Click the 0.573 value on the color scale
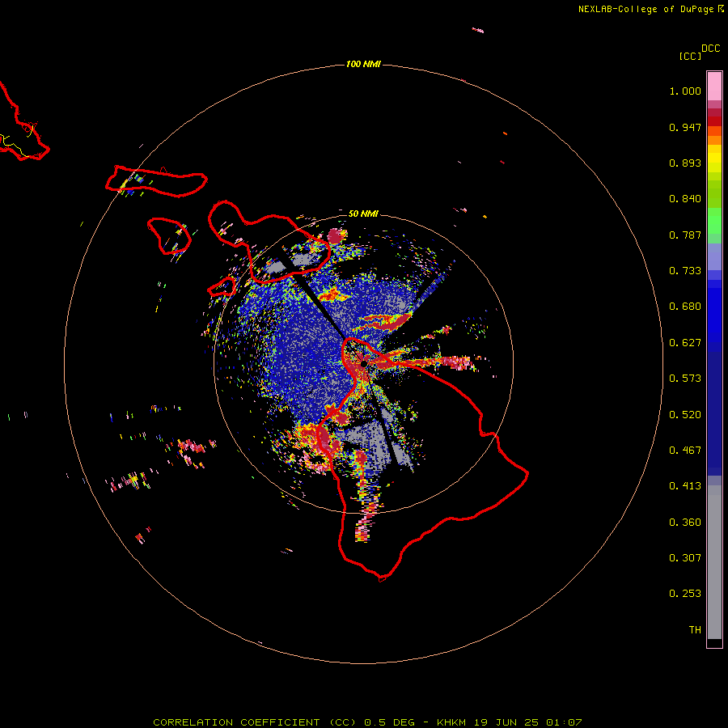 click(685, 379)
